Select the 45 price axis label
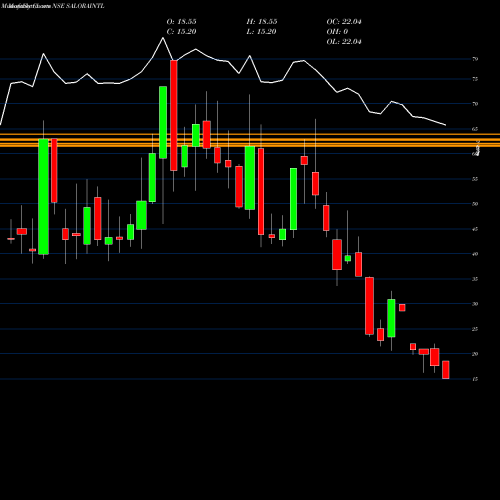 pos(475,229)
